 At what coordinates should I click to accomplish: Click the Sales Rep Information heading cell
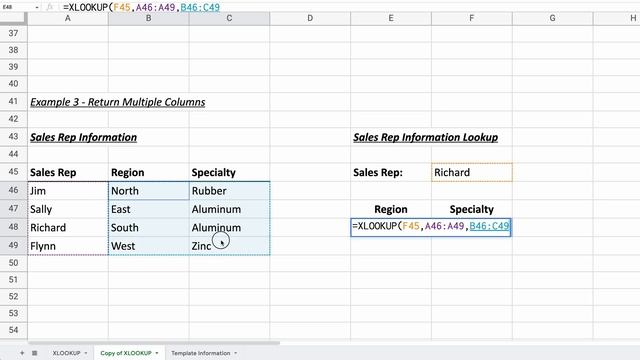pyautogui.click(x=83, y=137)
